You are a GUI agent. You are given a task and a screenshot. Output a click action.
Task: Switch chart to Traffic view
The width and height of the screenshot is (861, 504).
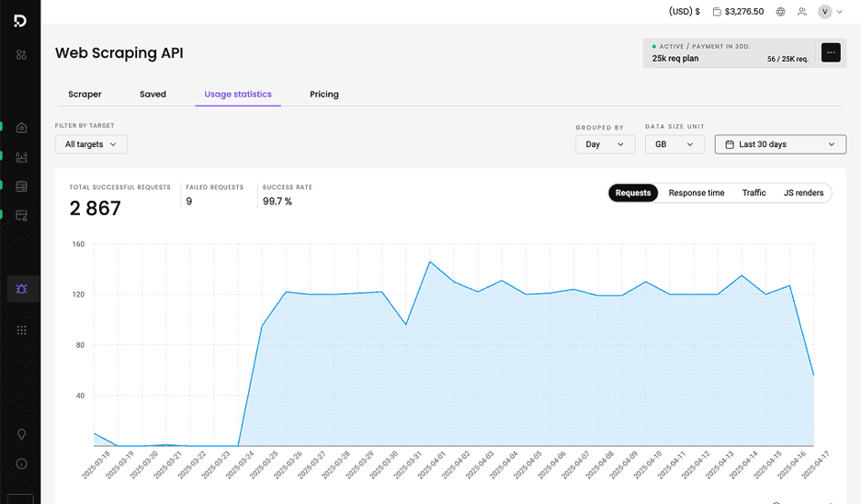click(x=754, y=193)
